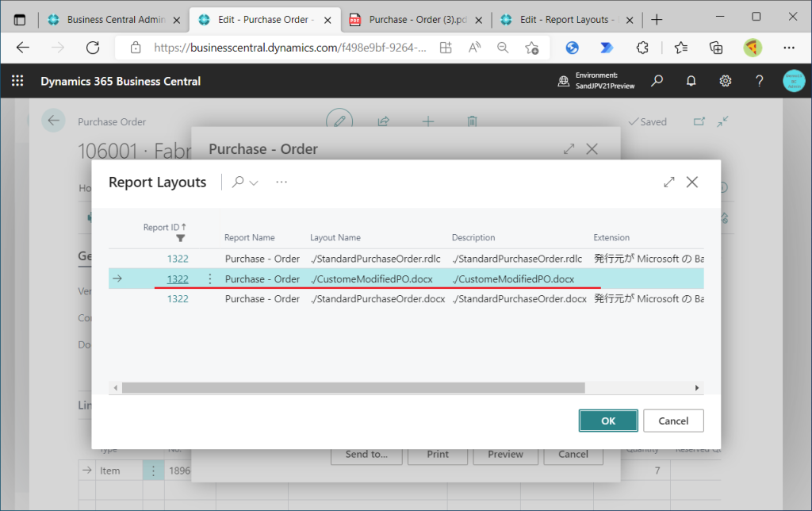The height and width of the screenshot is (511, 812).
Task: Select layout name ./StandardPurchaseOrder.rdlc
Action: pyautogui.click(x=375, y=259)
